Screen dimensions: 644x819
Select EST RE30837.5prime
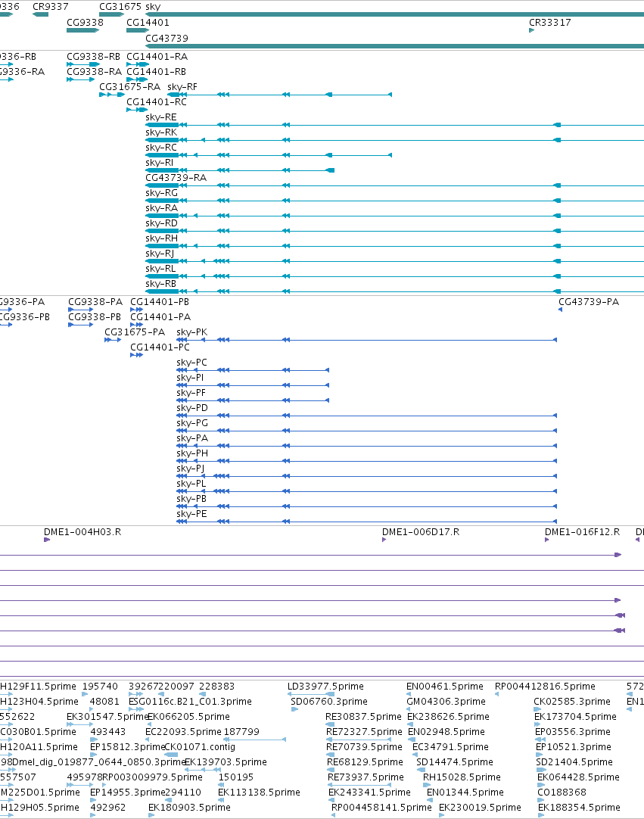tap(363, 717)
